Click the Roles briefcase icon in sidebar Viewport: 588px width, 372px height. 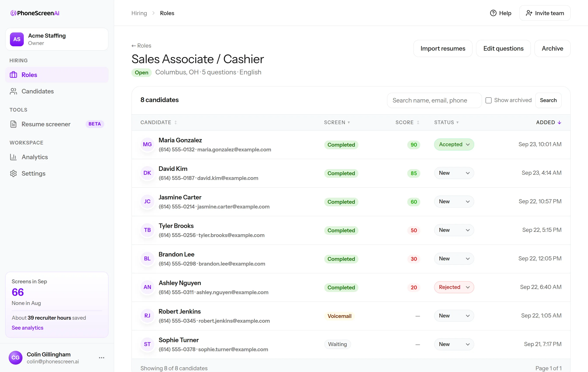pos(13,75)
